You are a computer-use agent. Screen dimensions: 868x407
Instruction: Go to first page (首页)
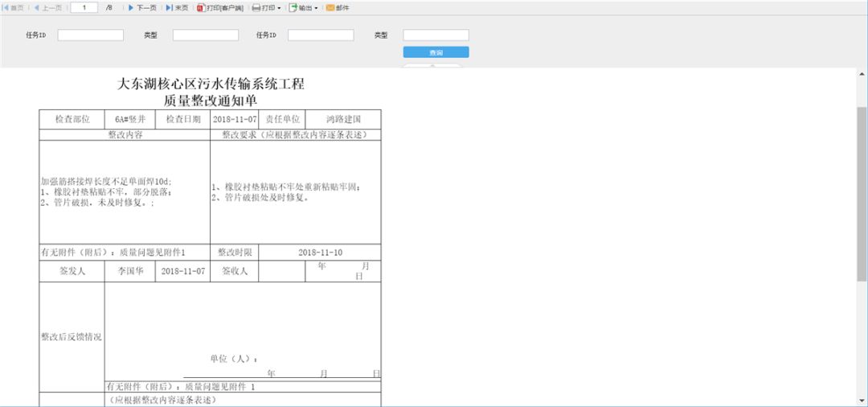[14, 8]
